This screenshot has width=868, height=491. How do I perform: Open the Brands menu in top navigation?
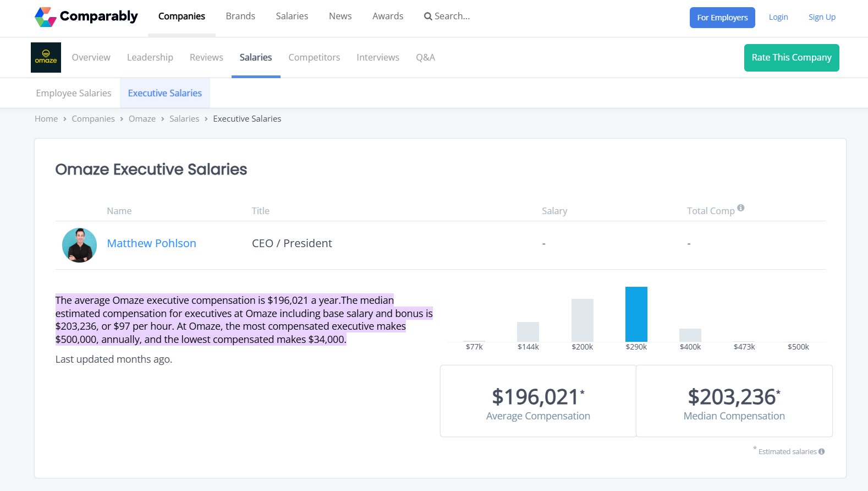(240, 16)
